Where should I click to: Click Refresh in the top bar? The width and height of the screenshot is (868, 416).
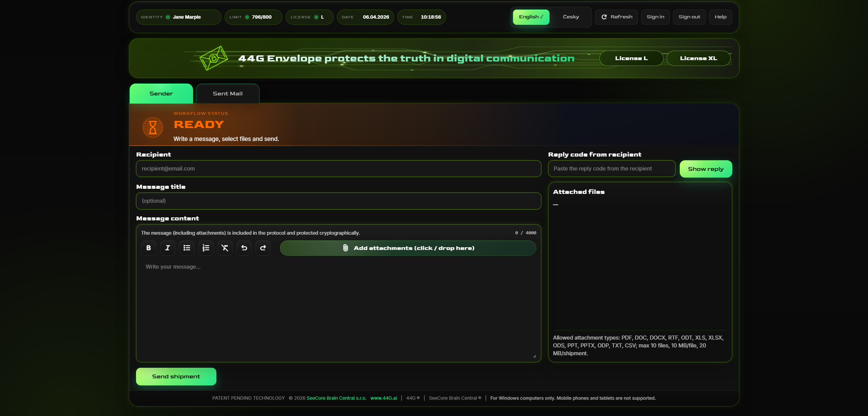[x=616, y=17]
